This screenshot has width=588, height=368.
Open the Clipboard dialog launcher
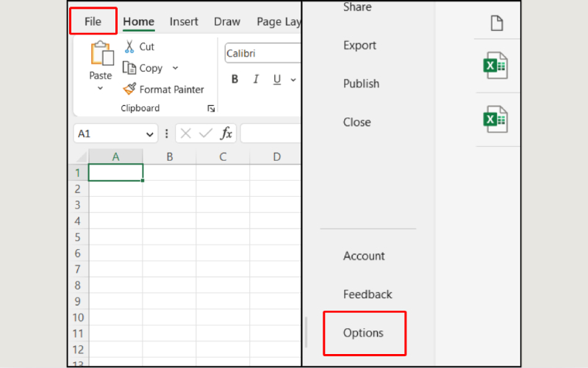pyautogui.click(x=211, y=108)
